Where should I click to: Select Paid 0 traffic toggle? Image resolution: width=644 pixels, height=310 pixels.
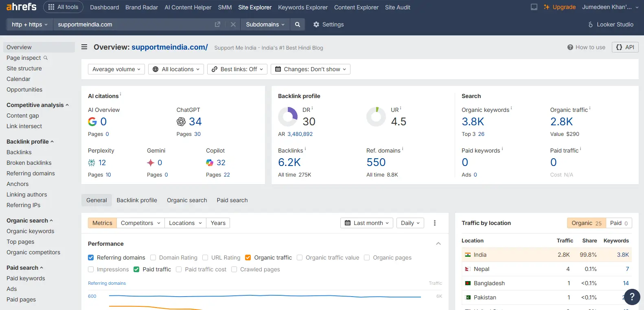pyautogui.click(x=619, y=223)
